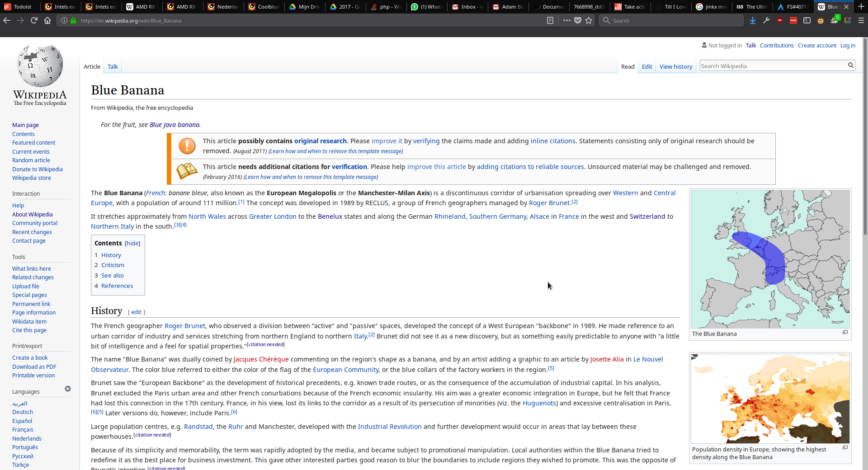
Task: Toggle Reader View in address bar
Action: pos(550,20)
